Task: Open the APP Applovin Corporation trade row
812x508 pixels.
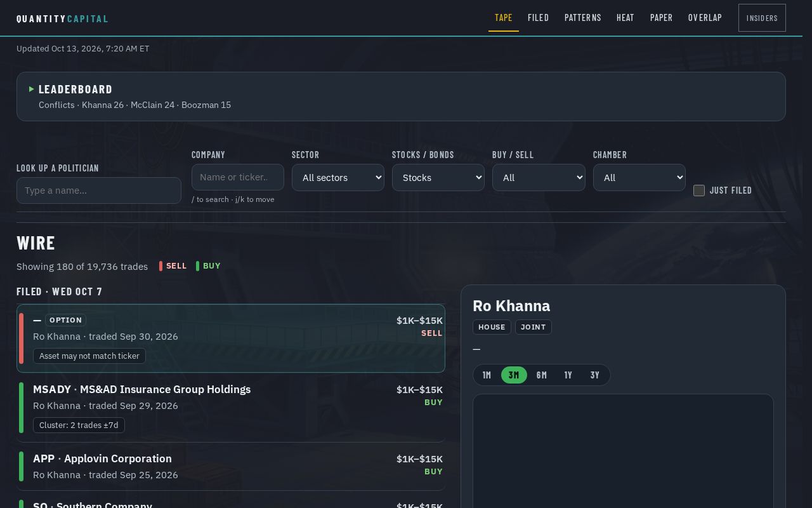Action: (x=231, y=467)
